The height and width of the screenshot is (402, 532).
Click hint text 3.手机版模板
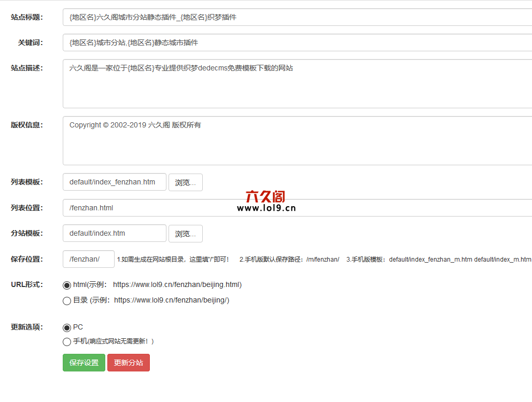[x=439, y=260]
